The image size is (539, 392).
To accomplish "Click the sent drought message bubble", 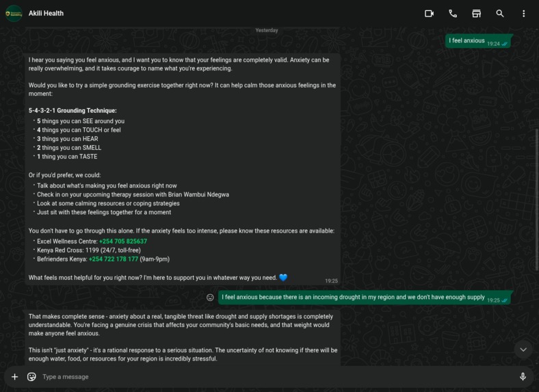I will coord(365,298).
